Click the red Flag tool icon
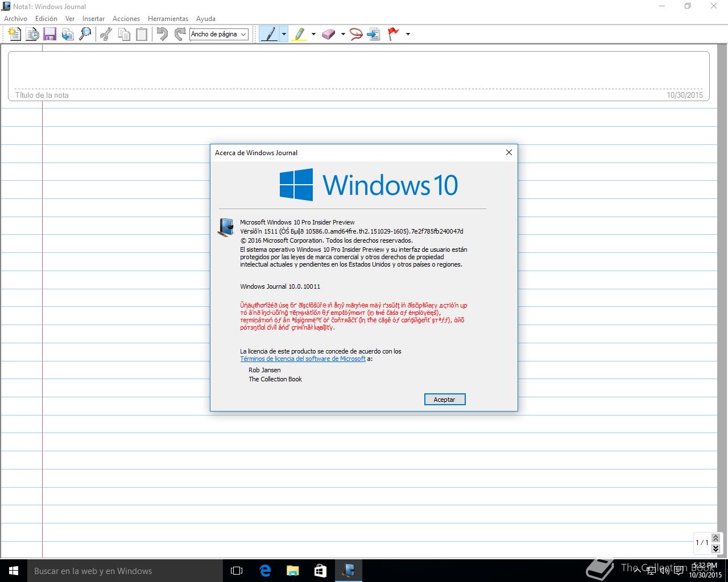Image resolution: width=728 pixels, height=582 pixels. [x=393, y=34]
